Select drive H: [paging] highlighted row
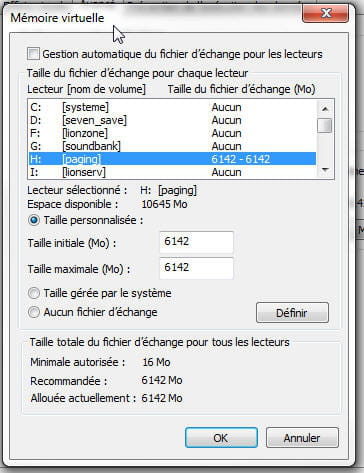Image resolution: width=364 pixels, height=473 pixels. 172,159
